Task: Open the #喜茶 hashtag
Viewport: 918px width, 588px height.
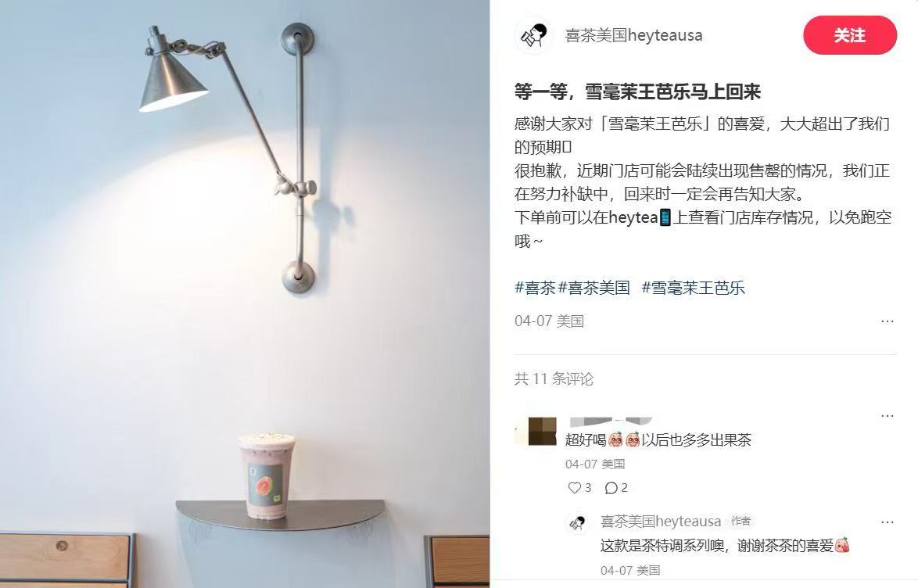Action: [535, 288]
